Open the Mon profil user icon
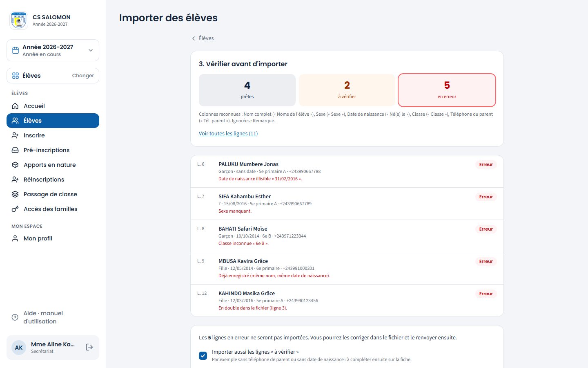Screen dimensions: 588x368 point(15,238)
